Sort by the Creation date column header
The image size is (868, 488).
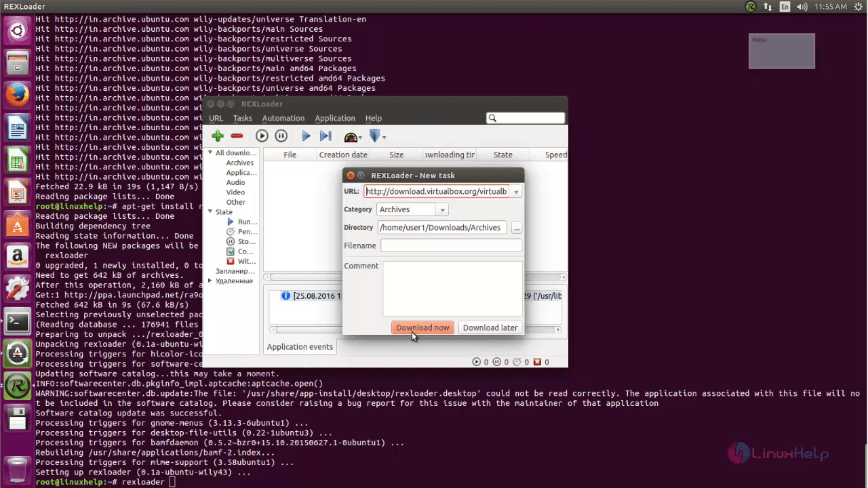click(x=343, y=155)
